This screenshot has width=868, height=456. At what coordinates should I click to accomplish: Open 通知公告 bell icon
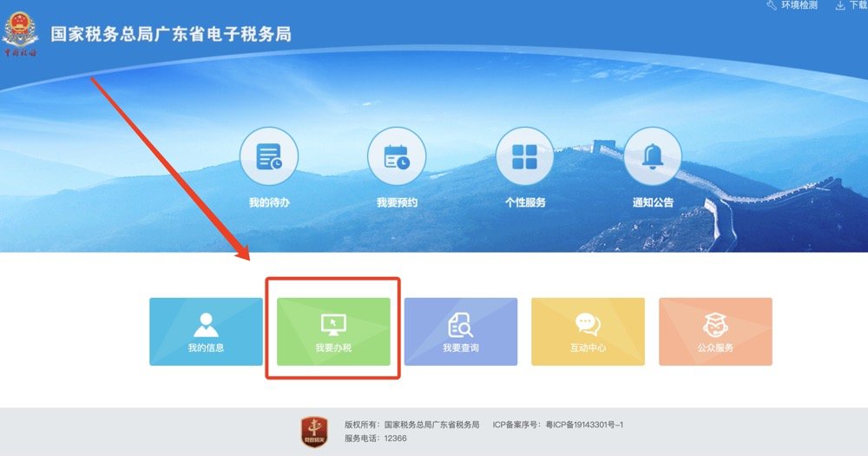point(653,156)
